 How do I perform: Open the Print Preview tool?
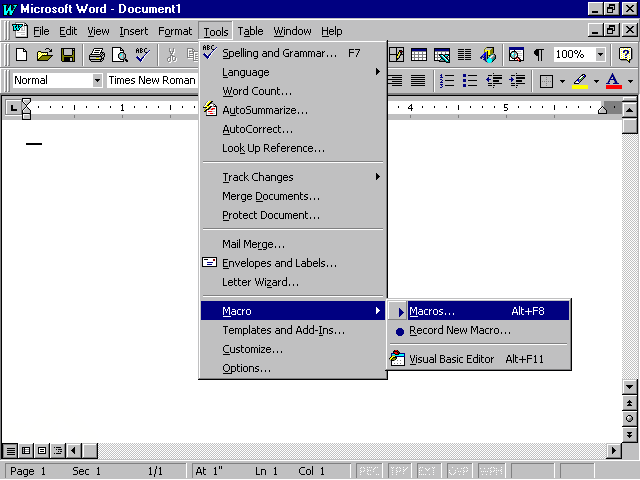point(120,55)
